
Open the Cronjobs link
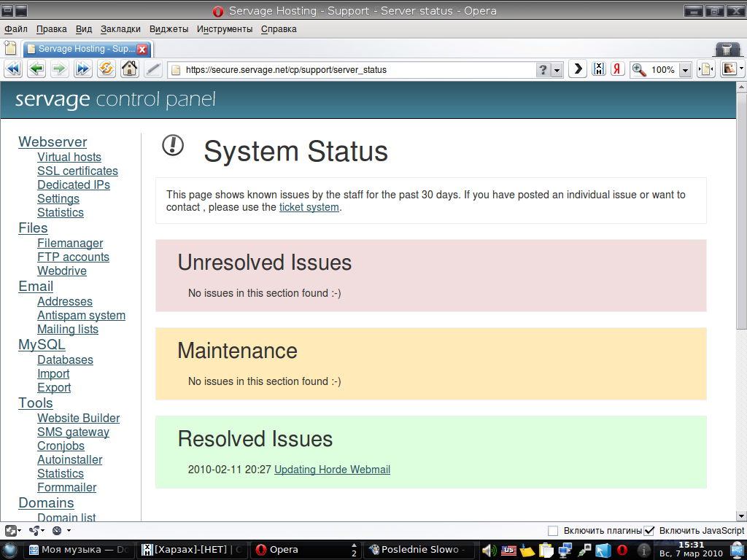[61, 446]
